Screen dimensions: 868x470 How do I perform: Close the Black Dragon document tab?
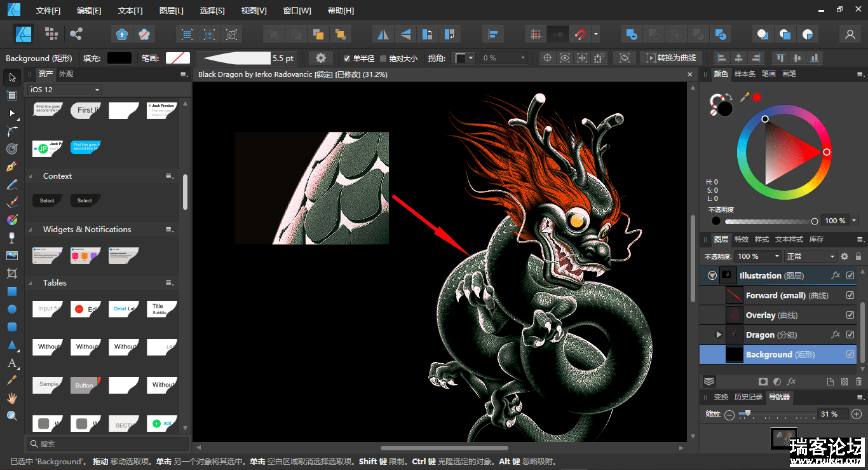coord(691,74)
